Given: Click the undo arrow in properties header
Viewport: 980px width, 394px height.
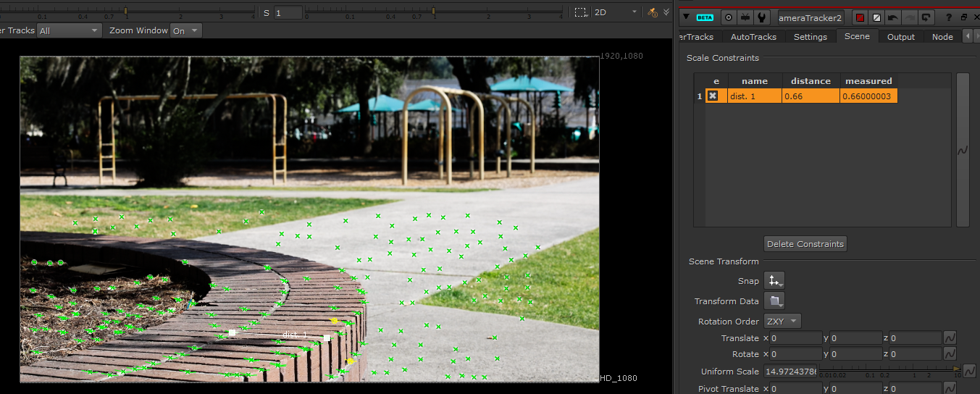Looking at the screenshot, I should pos(893,17).
